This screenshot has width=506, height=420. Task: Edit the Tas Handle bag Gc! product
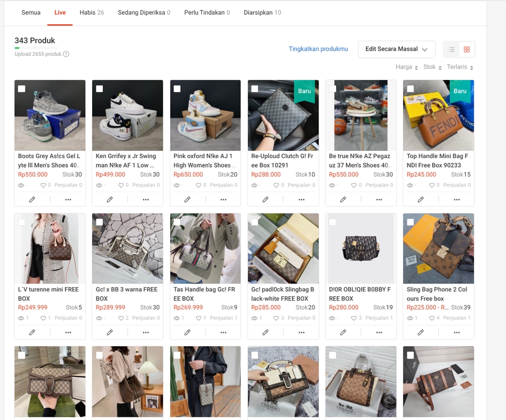pyautogui.click(x=187, y=332)
